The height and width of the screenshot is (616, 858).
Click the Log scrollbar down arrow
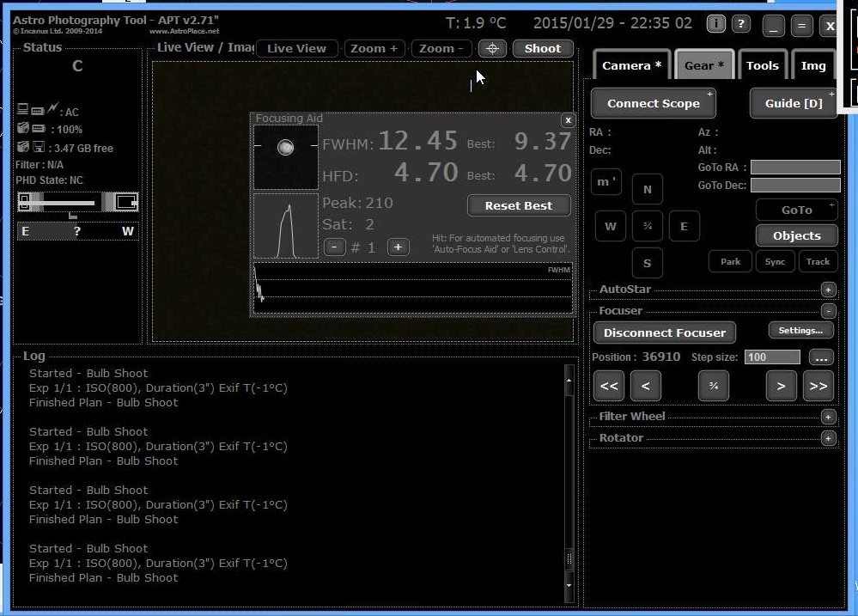tap(569, 585)
